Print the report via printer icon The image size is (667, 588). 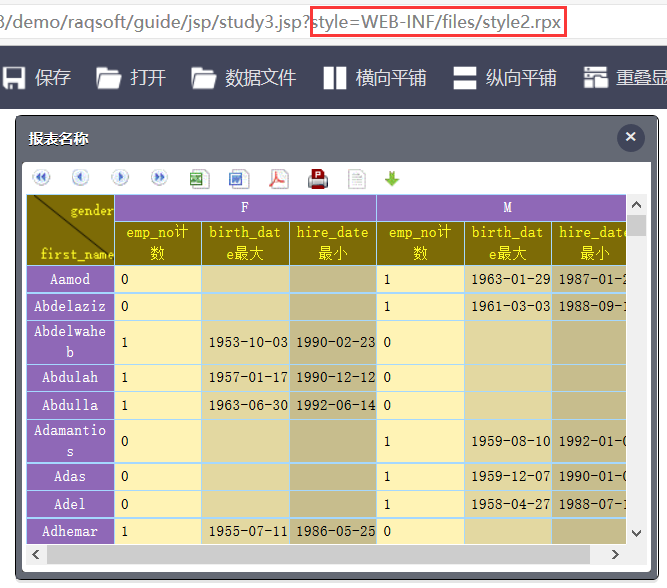[318, 179]
